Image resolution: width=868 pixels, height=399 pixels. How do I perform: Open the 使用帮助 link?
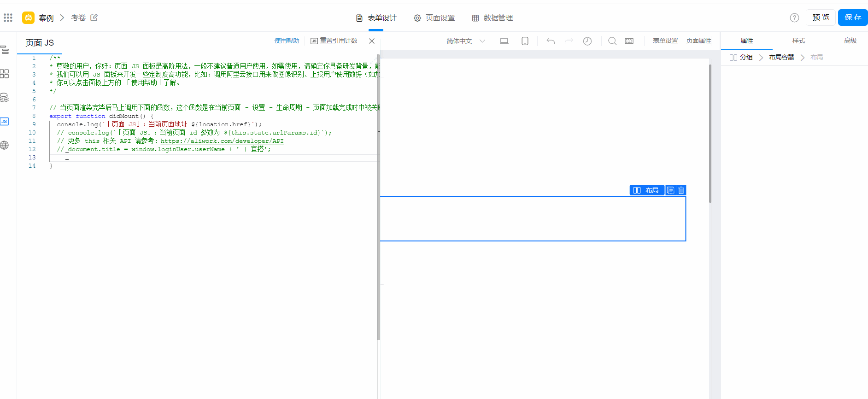point(287,41)
